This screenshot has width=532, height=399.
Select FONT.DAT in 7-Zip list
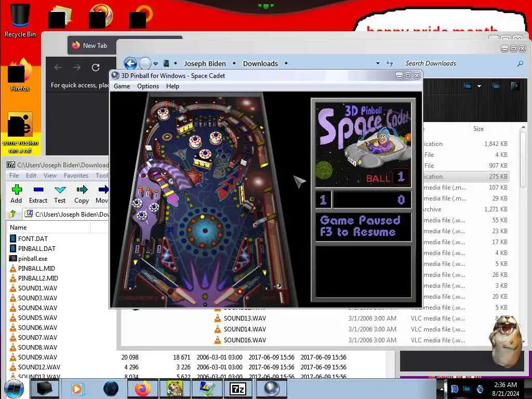33,238
